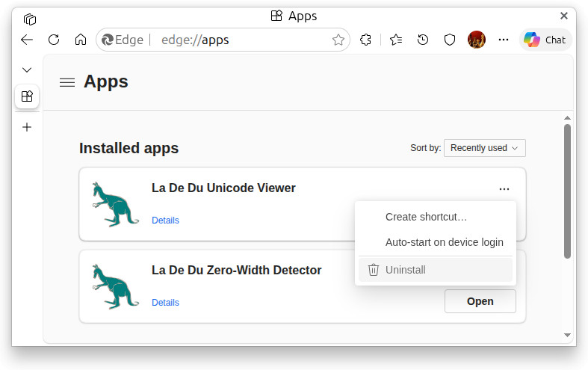Click the Unicode Viewer kangaroo icon

(x=116, y=205)
